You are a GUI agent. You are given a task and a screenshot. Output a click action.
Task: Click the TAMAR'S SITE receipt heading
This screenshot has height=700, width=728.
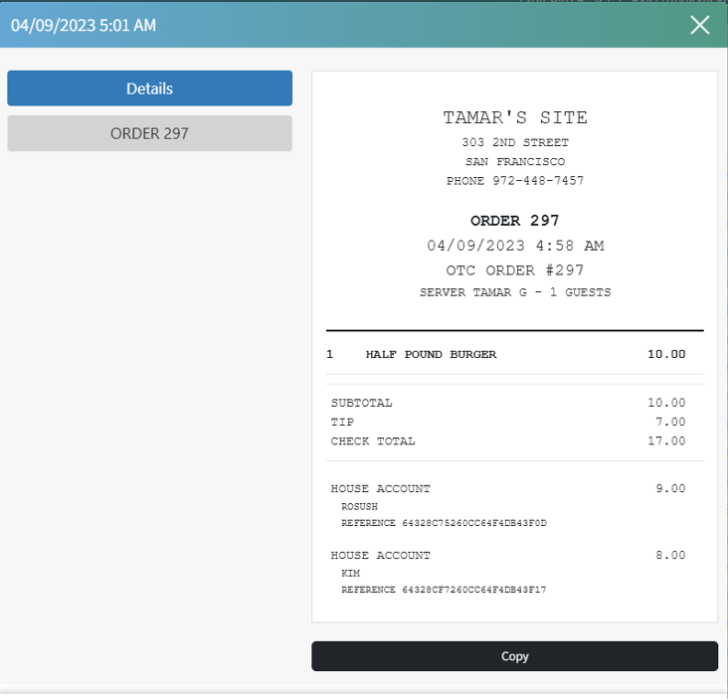pyautogui.click(x=515, y=117)
